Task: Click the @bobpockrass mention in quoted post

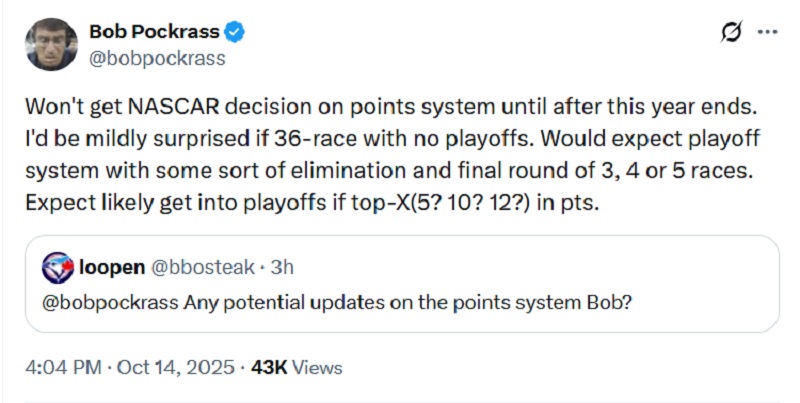Action: (111, 302)
